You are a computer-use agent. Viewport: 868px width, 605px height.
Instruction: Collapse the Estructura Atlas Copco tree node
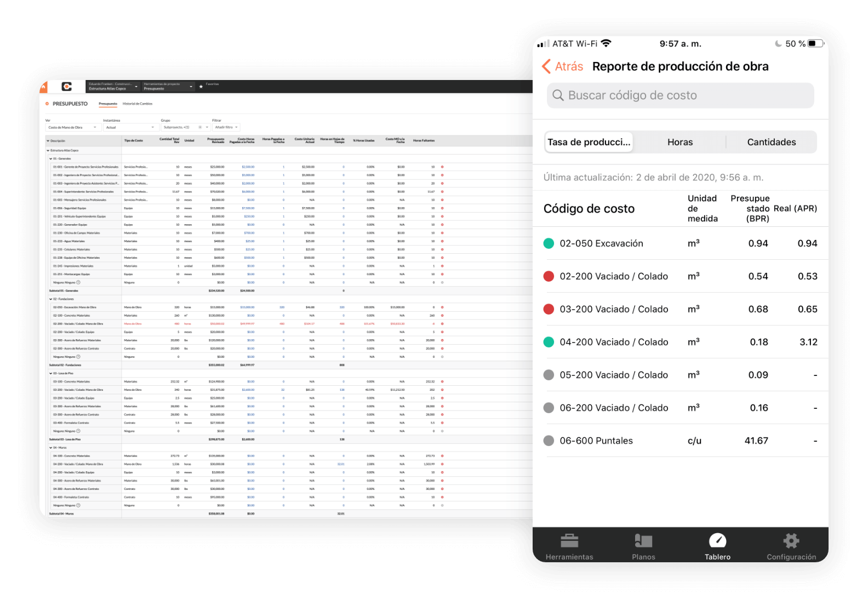tap(48, 150)
